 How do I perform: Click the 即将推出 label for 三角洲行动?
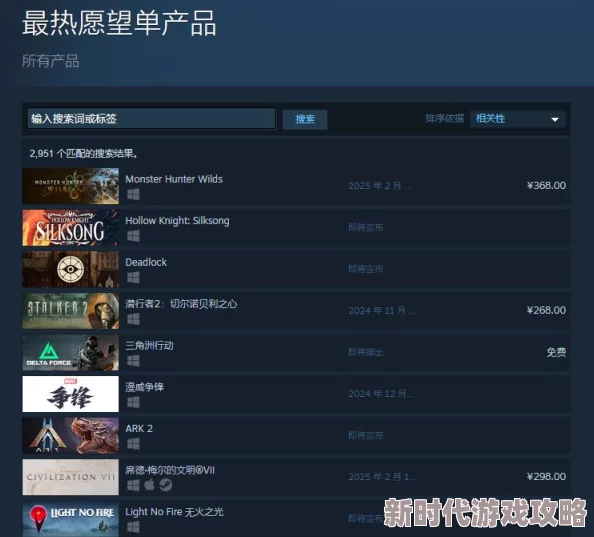(366, 352)
